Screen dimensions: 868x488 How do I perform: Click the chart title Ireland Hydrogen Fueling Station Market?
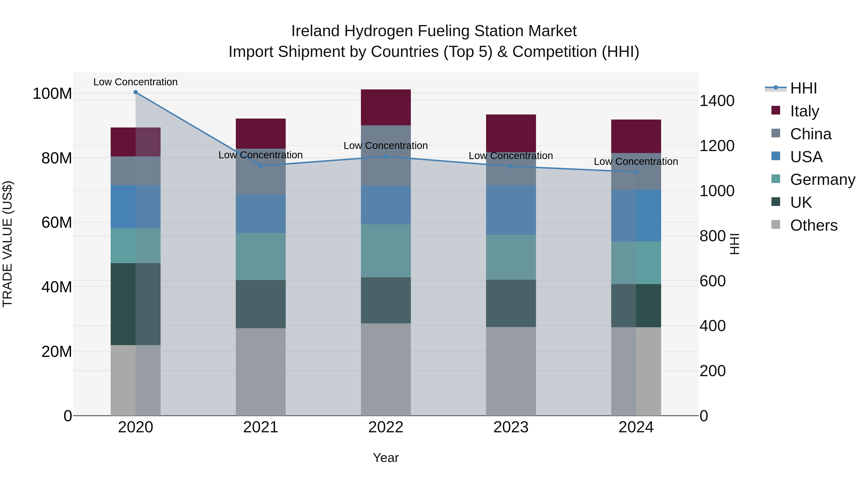pos(434,31)
